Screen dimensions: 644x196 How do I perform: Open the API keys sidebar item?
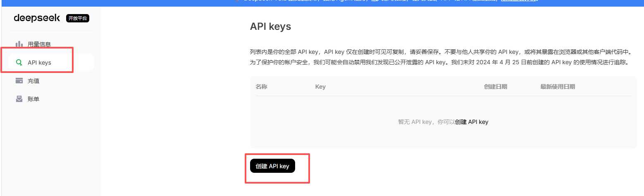click(x=51, y=63)
